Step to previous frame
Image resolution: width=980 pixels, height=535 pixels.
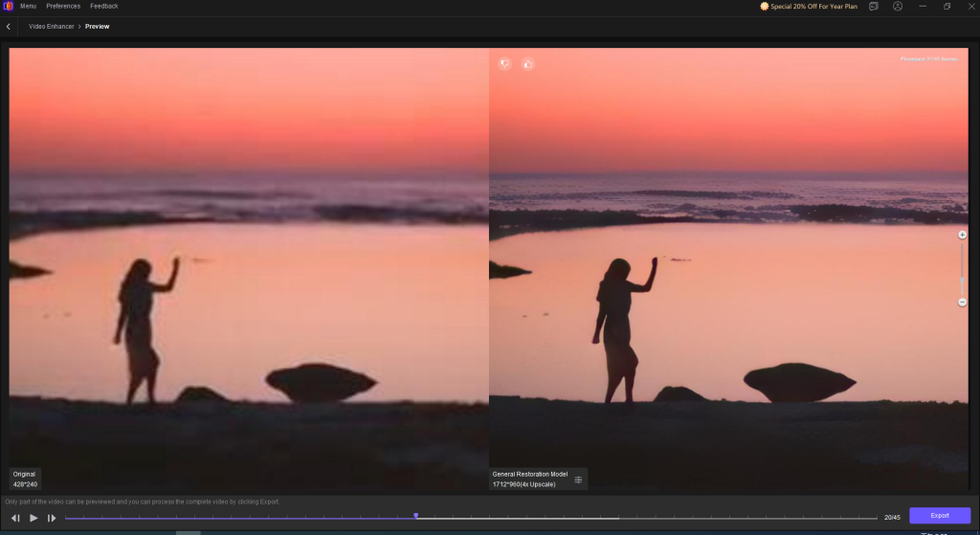click(x=15, y=518)
